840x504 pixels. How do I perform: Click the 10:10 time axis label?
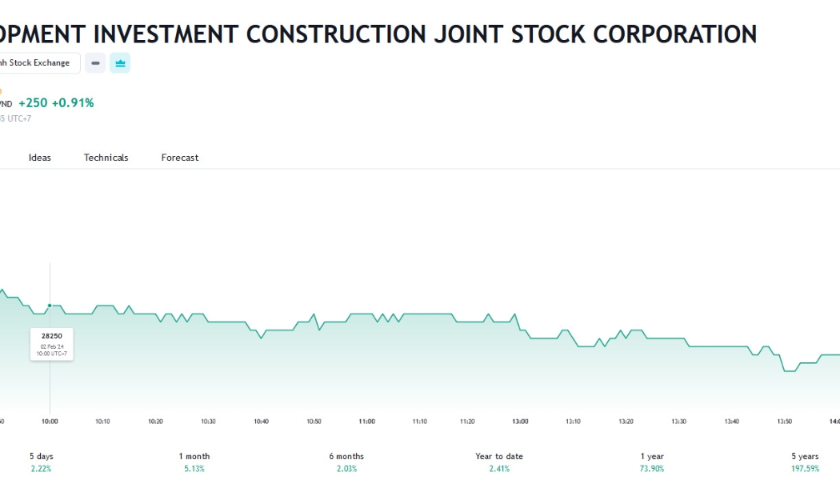click(x=102, y=422)
